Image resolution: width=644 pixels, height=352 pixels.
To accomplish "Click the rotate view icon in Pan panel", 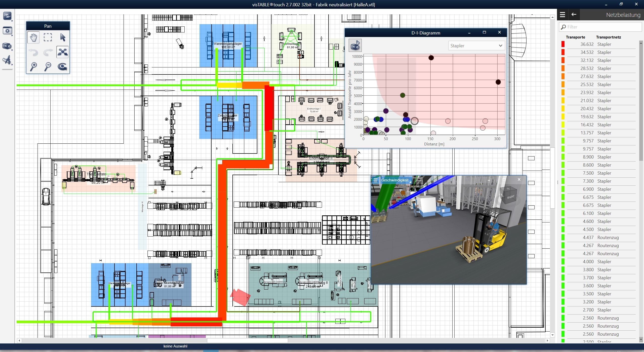I will 62,66.
